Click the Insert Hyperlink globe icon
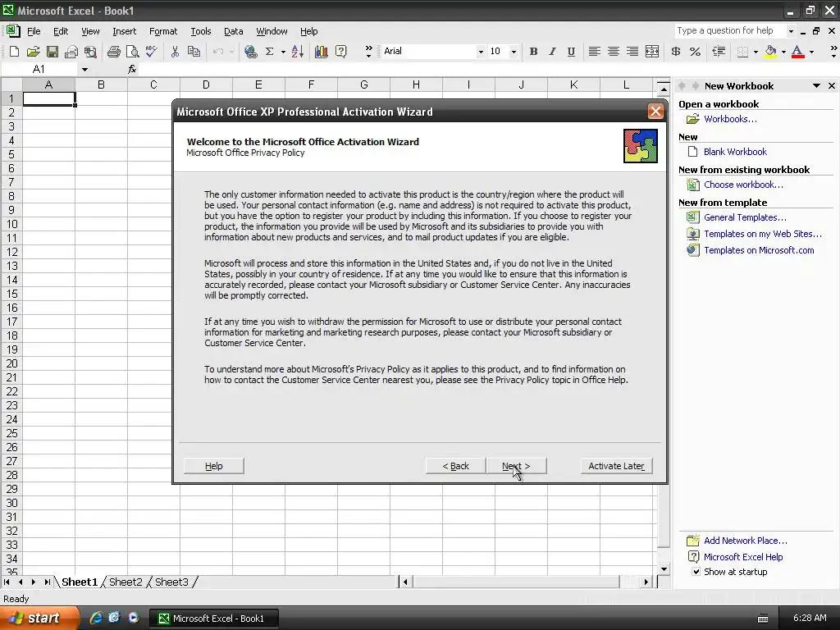This screenshot has height=630, width=840. [251, 52]
